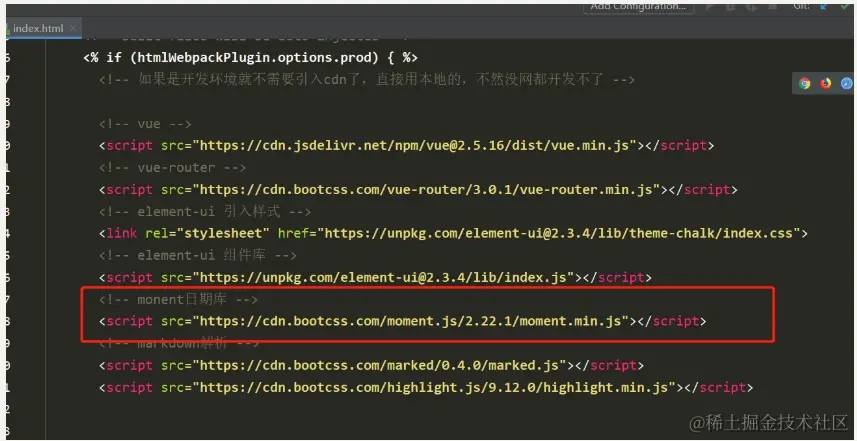This screenshot has width=857, height=441.
Task: Open preview in Firefox browser icon
Action: (825, 84)
